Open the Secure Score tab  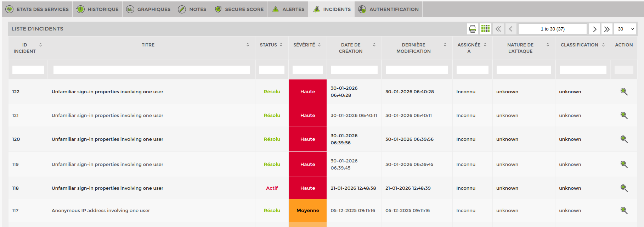tap(239, 10)
